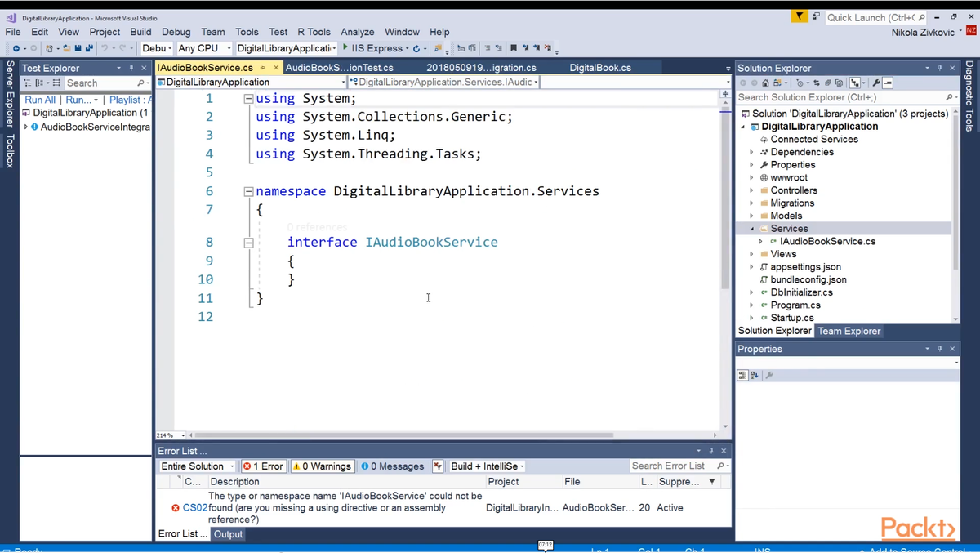980x553 pixels.
Task: Collapse the Services folder node
Action: coord(752,229)
